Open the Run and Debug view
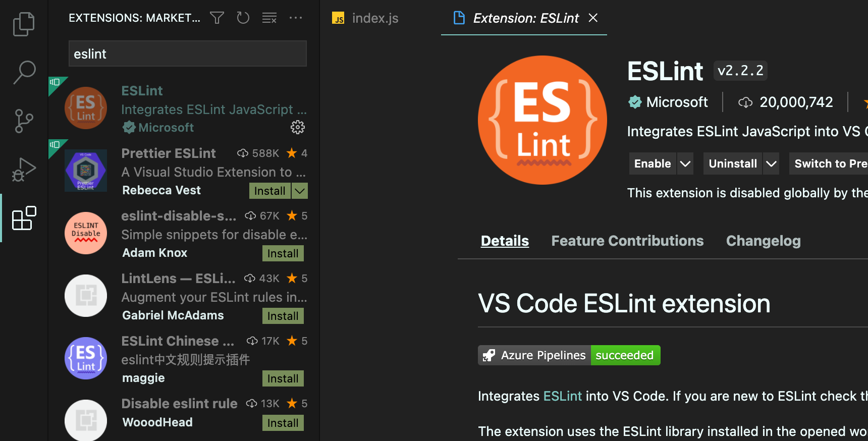This screenshot has height=441, width=868. (x=24, y=170)
